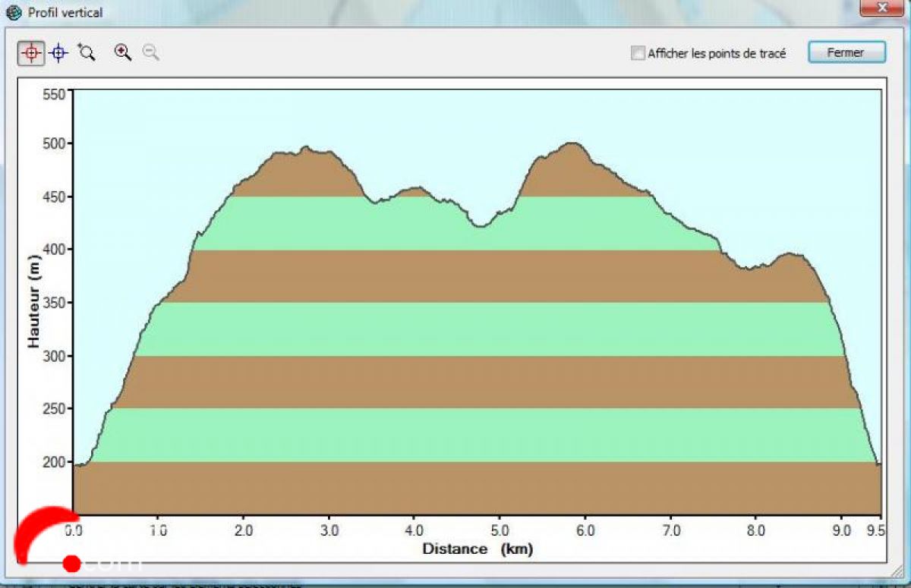Select the red crosshair cursor tool
This screenshot has height=588, width=911.
[x=31, y=52]
